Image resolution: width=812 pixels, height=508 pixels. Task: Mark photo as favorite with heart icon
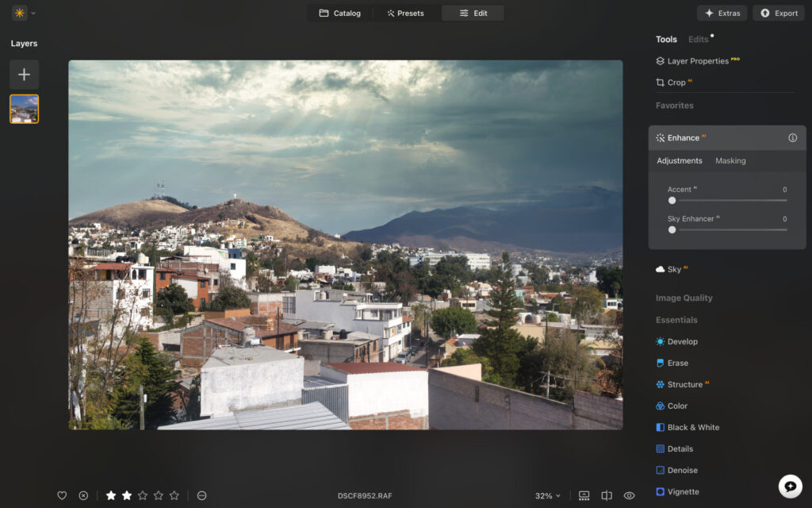tap(62, 495)
